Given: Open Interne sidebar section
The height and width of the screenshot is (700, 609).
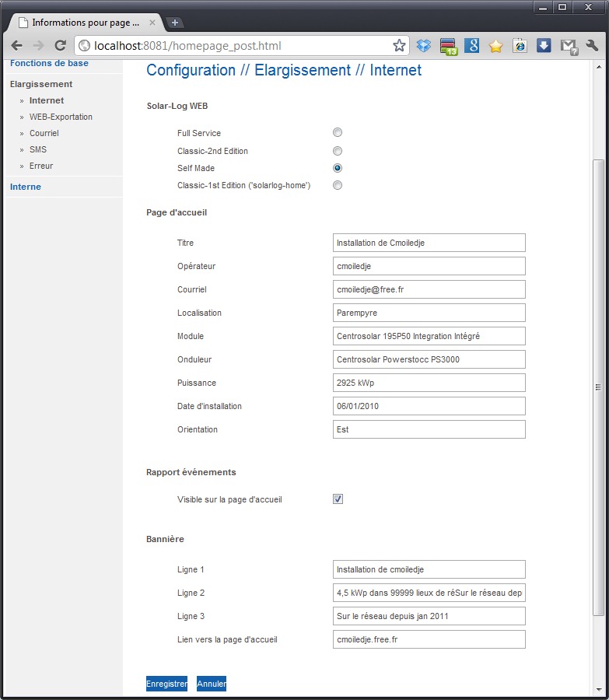Looking at the screenshot, I should tap(26, 187).
